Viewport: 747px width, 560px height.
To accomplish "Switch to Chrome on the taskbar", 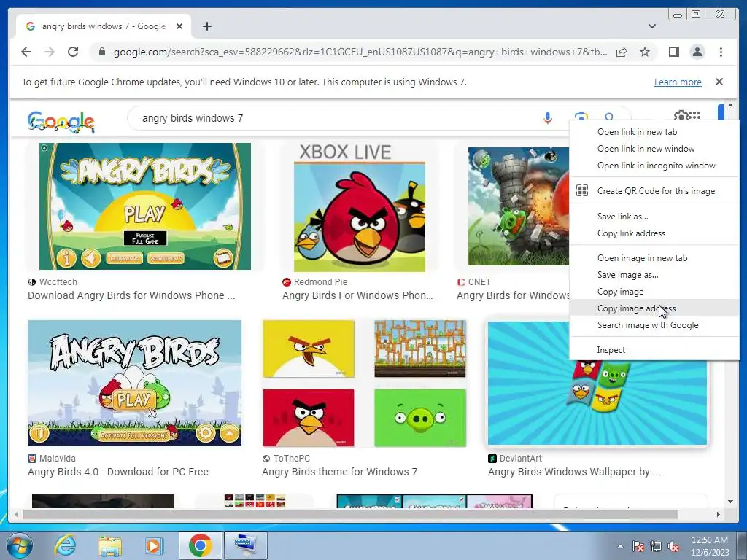I will coord(200,545).
